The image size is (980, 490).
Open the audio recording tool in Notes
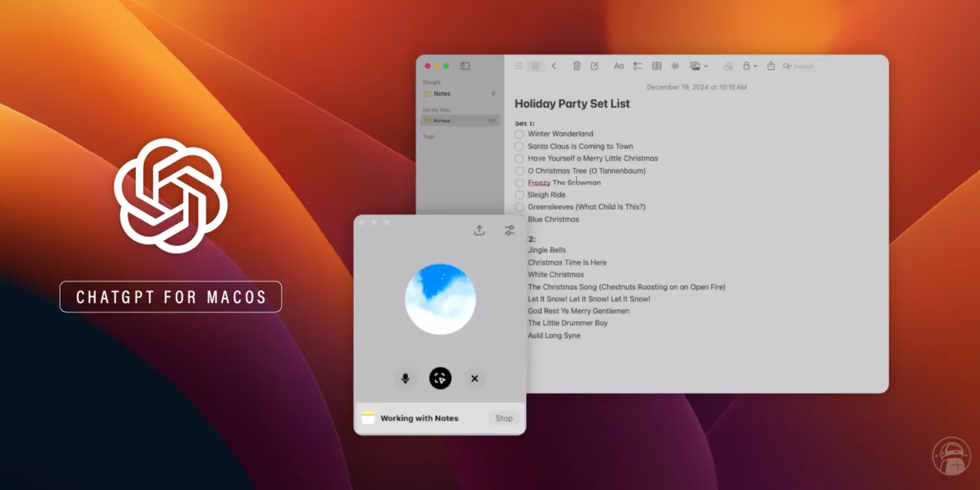coord(675,66)
